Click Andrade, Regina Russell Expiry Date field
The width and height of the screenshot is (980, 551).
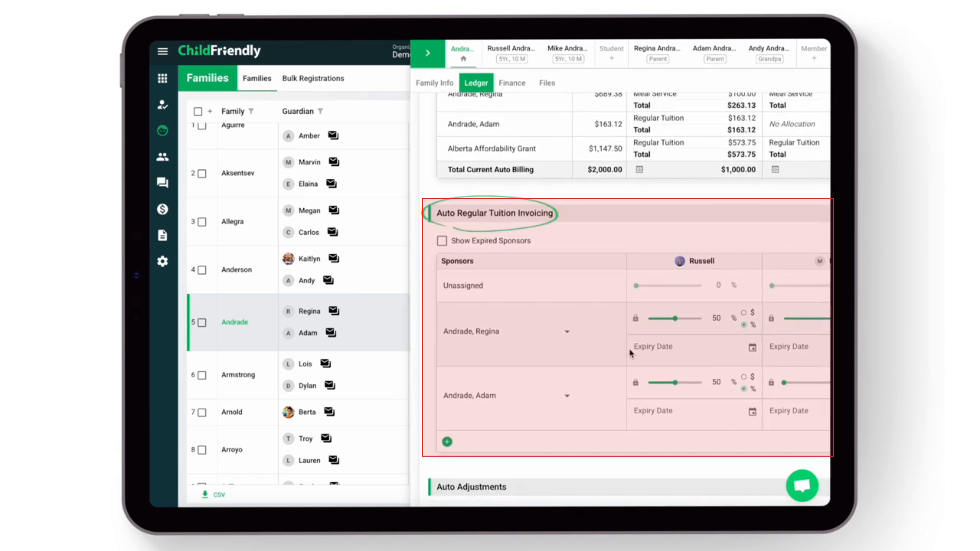[x=694, y=347]
